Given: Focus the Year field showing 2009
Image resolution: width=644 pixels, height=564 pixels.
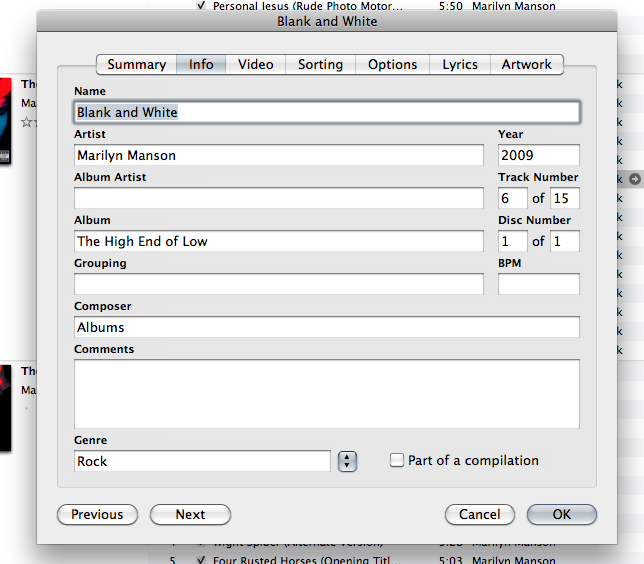Looking at the screenshot, I should pos(538,155).
